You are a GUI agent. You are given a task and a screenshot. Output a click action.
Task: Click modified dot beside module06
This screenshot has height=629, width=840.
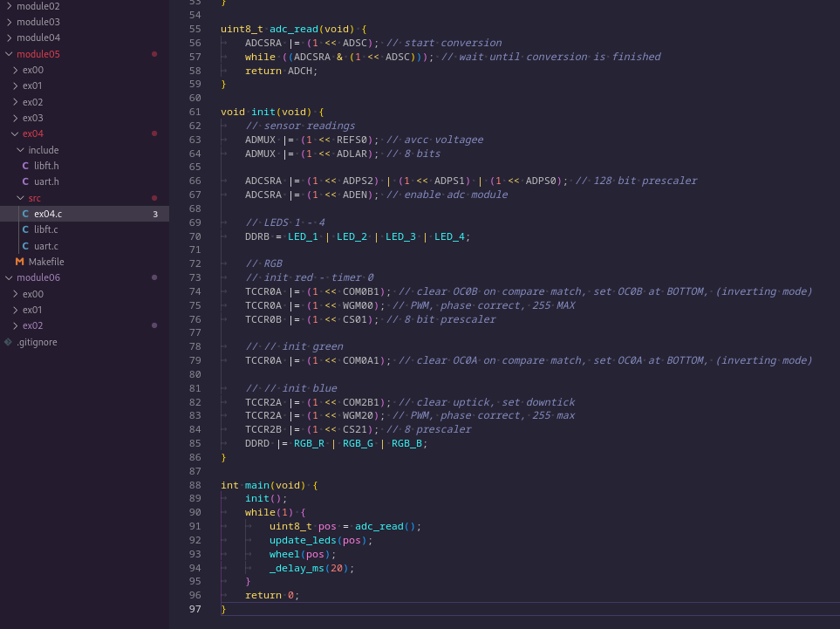tap(154, 277)
